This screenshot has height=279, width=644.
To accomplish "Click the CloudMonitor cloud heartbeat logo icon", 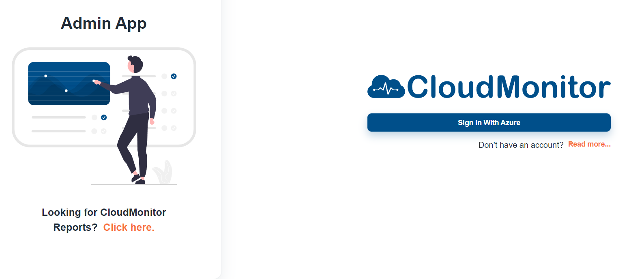I will [x=386, y=87].
